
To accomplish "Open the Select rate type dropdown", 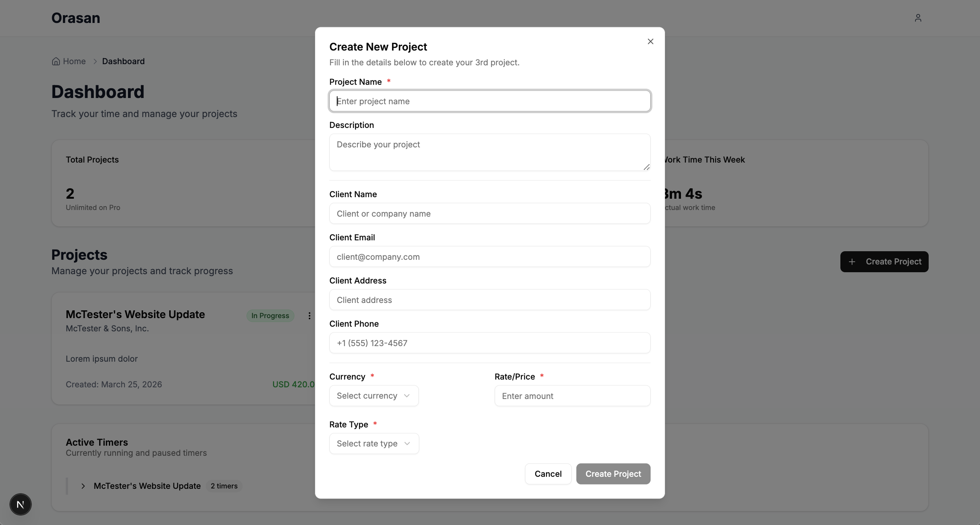I will (374, 444).
